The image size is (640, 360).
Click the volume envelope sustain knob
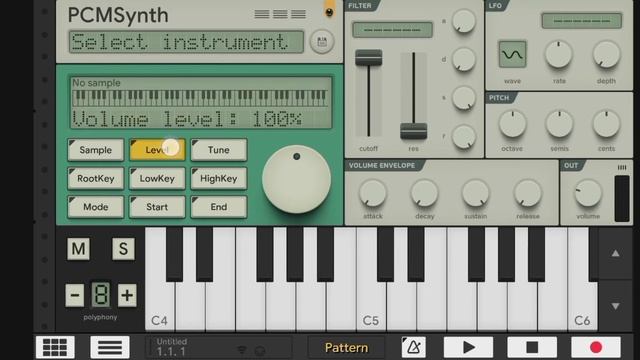476,193
